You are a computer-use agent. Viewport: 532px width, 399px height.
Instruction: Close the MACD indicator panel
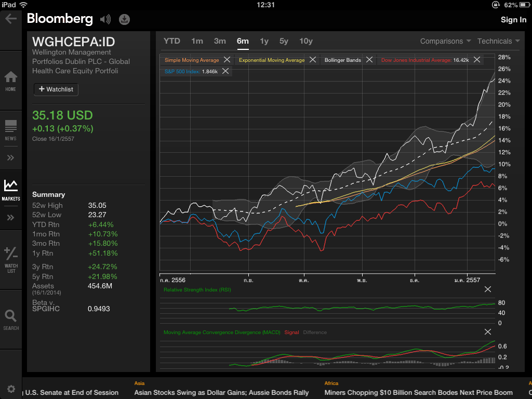click(487, 332)
